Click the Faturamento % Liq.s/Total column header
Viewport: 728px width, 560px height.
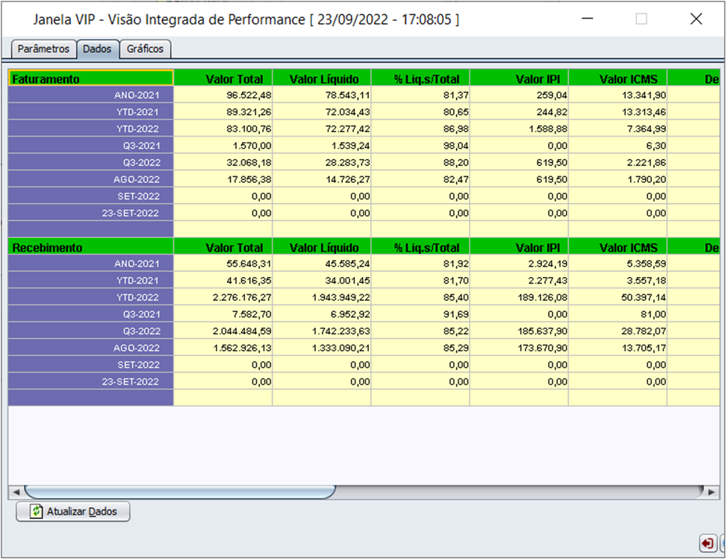pyautogui.click(x=420, y=78)
